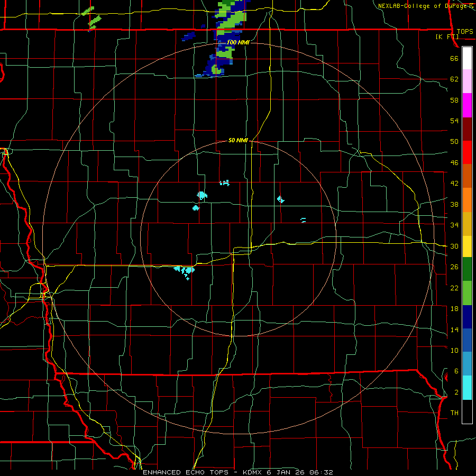The height and width of the screenshot is (476, 476).
Task: Click the light green swatch near 22
Action: 467,293
